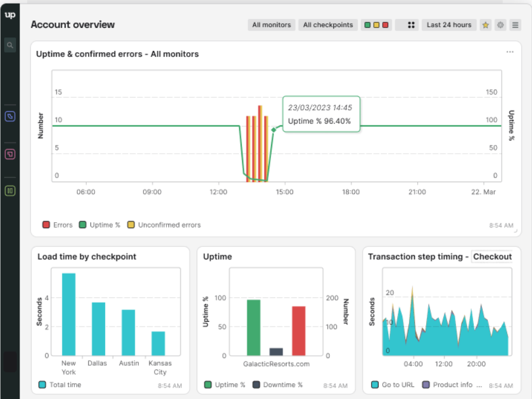Click the New York load time bar
The width and height of the screenshot is (532, 399).
pyautogui.click(x=69, y=313)
